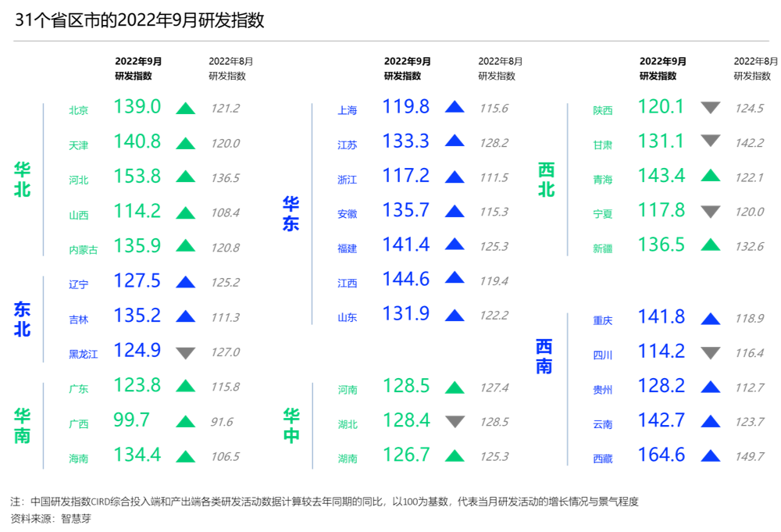Open the 重庆 province label

pos(602,320)
